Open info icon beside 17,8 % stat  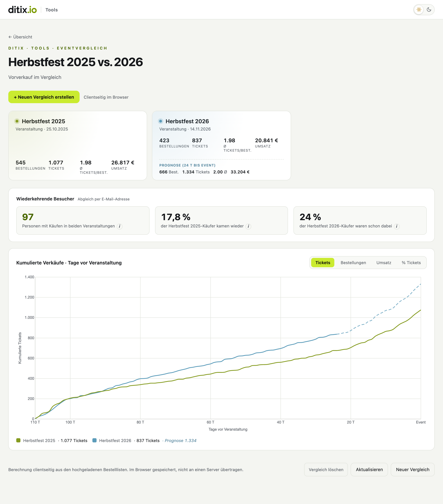(x=248, y=226)
